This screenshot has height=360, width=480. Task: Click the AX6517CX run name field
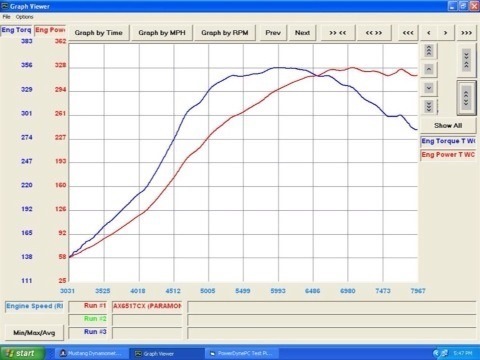click(147, 306)
